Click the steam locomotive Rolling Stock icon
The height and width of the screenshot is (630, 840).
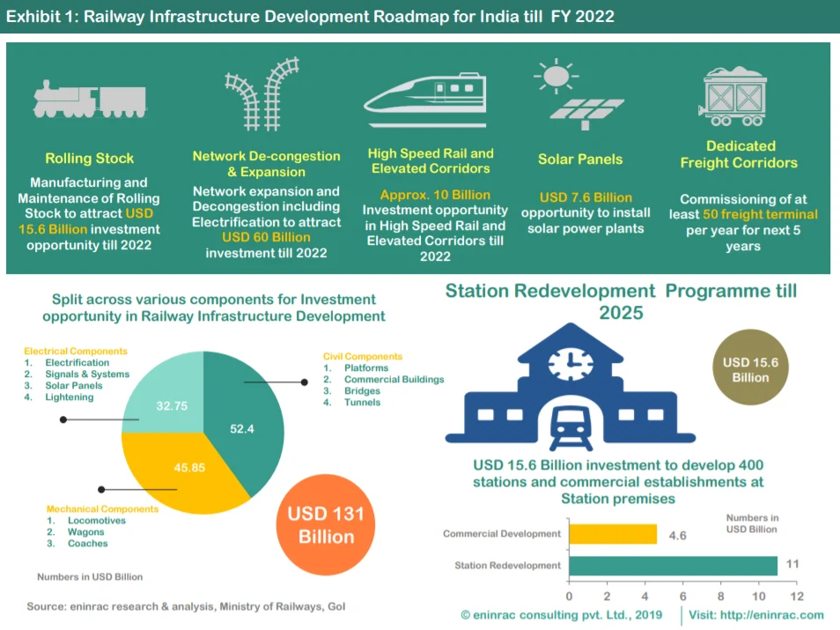coord(89,99)
